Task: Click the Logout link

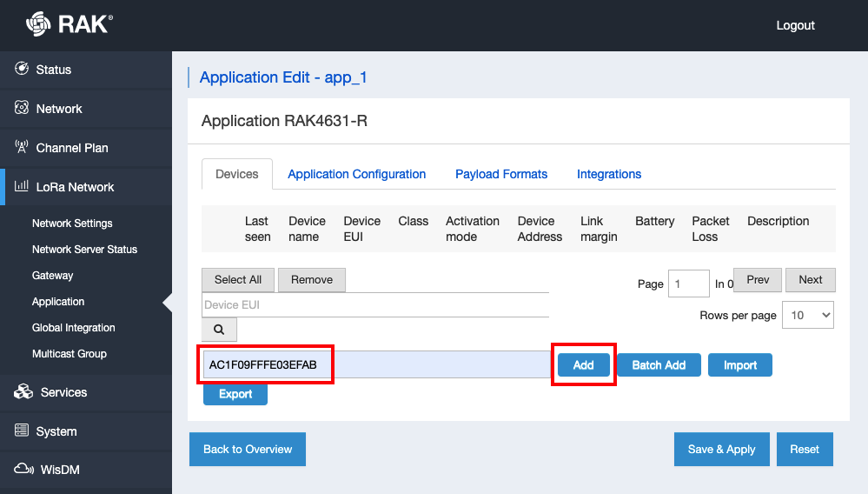Action: click(795, 25)
